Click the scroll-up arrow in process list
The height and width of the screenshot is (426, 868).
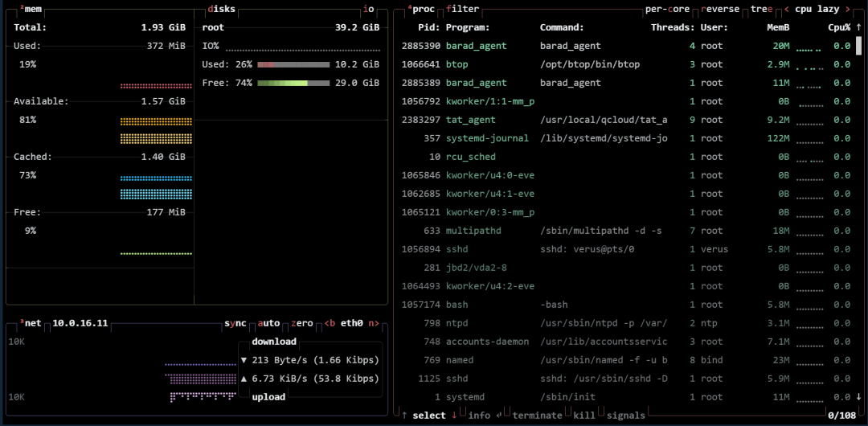click(x=859, y=27)
